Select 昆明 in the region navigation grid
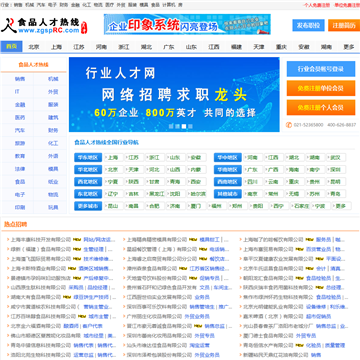 tap(336, 182)
